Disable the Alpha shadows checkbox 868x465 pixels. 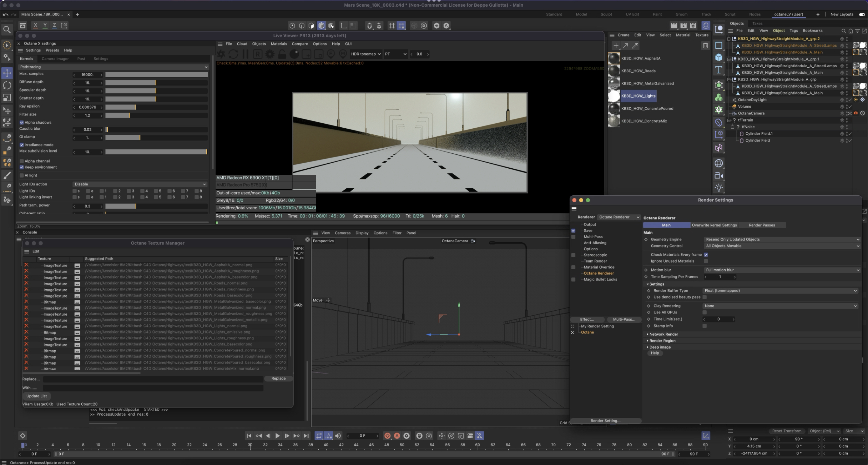click(22, 123)
